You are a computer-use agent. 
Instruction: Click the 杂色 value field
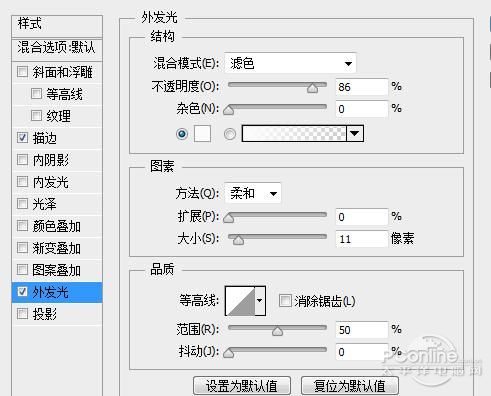(x=362, y=109)
